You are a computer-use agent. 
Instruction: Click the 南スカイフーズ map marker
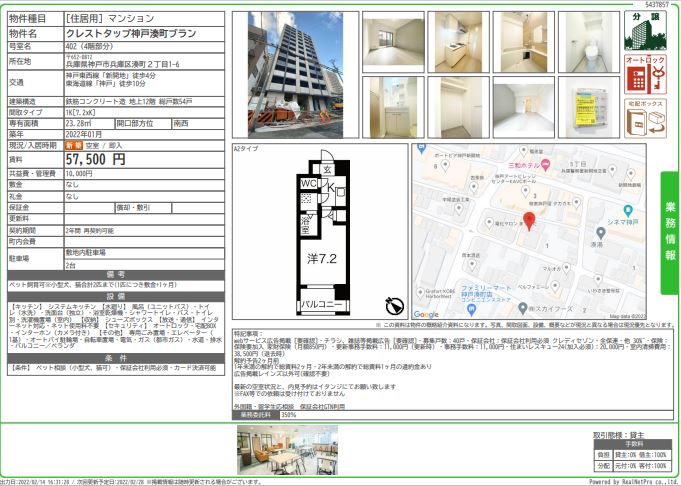click(523, 309)
